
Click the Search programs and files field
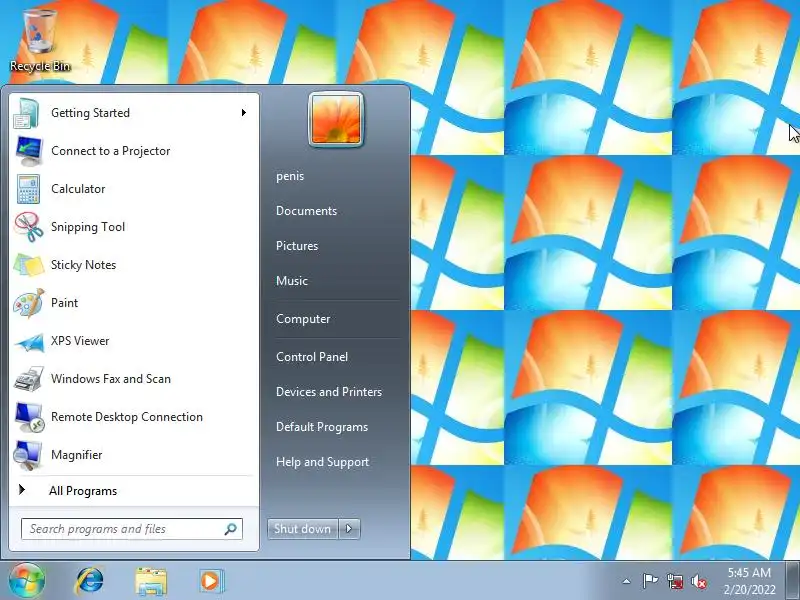click(132, 529)
